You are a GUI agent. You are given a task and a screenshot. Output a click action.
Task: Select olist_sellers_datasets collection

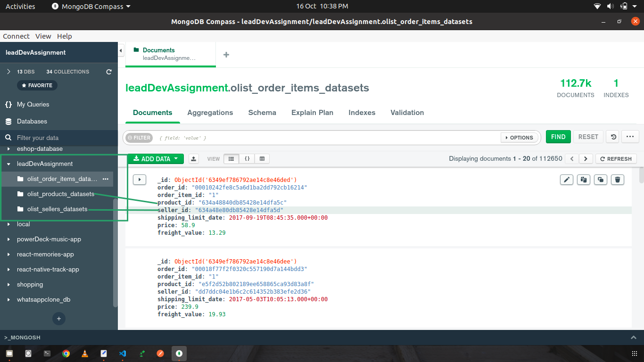57,209
